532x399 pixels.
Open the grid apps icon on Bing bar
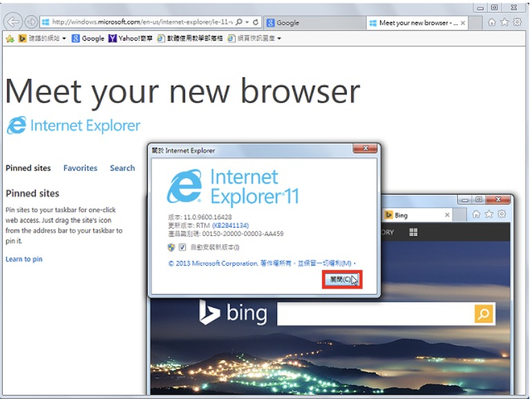click(414, 232)
